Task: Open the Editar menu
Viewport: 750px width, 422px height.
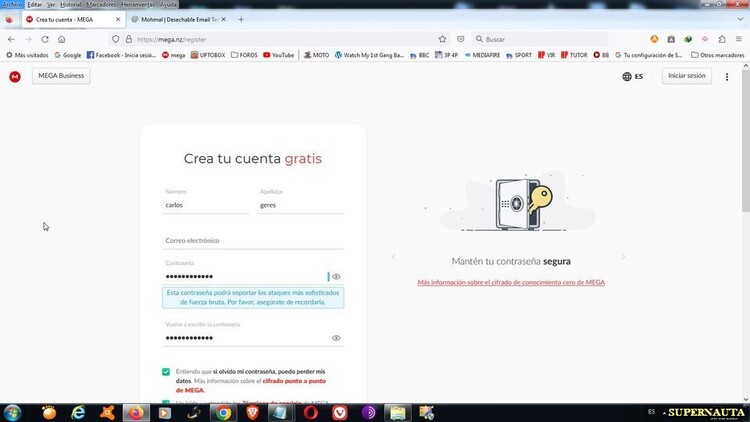Action: pos(34,4)
